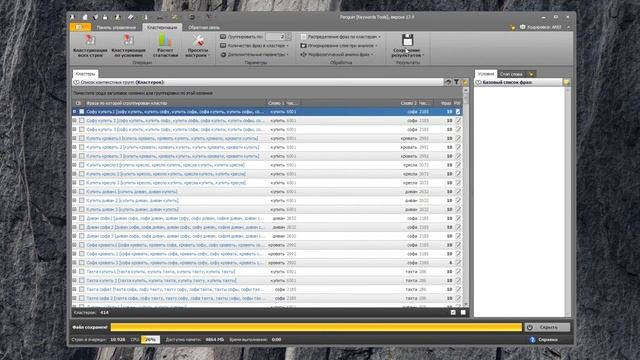Open the Стоп слова tab
This screenshot has height=360, width=640.
(511, 74)
